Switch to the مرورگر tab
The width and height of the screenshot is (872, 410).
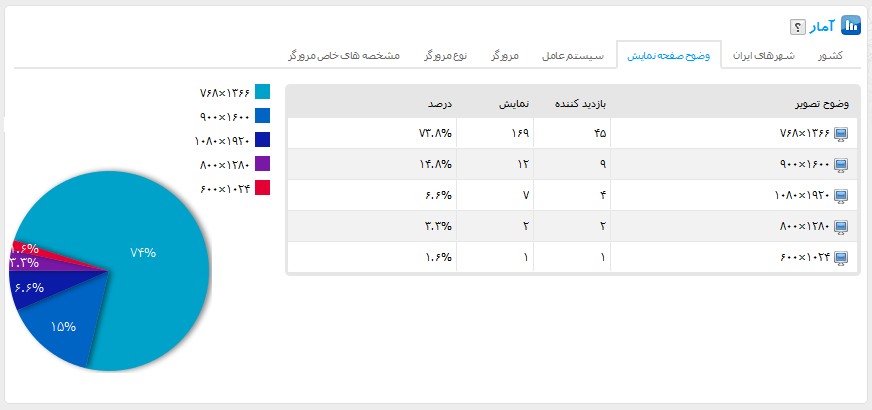pos(504,56)
